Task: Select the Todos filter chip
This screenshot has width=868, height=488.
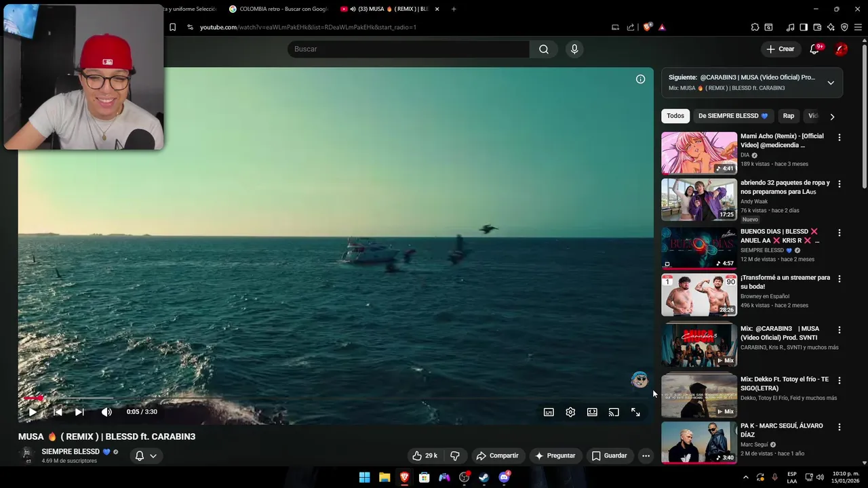Action: click(675, 116)
